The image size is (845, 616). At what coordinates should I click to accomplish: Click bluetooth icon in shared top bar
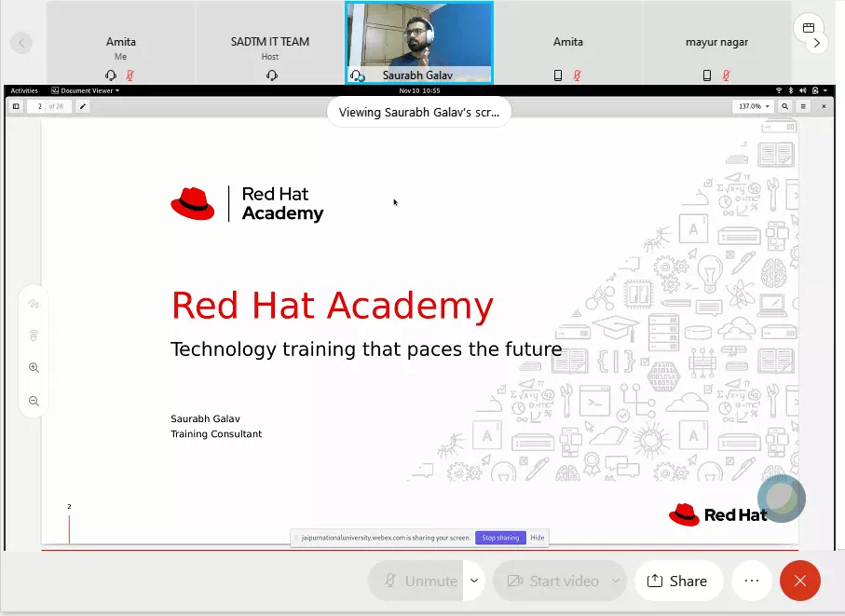pyautogui.click(x=791, y=90)
